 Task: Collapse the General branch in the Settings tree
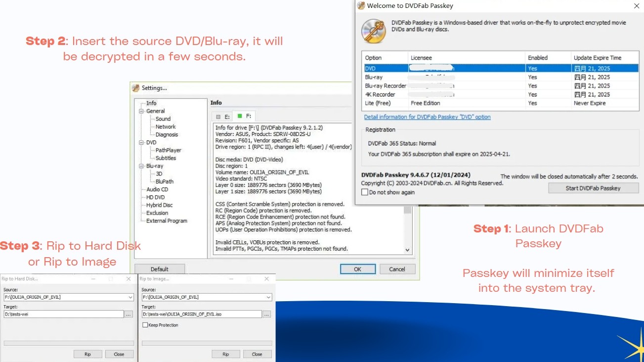point(141,111)
